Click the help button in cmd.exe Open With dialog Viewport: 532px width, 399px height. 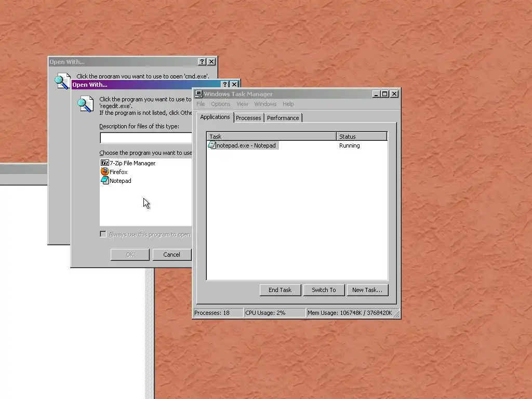click(x=202, y=61)
